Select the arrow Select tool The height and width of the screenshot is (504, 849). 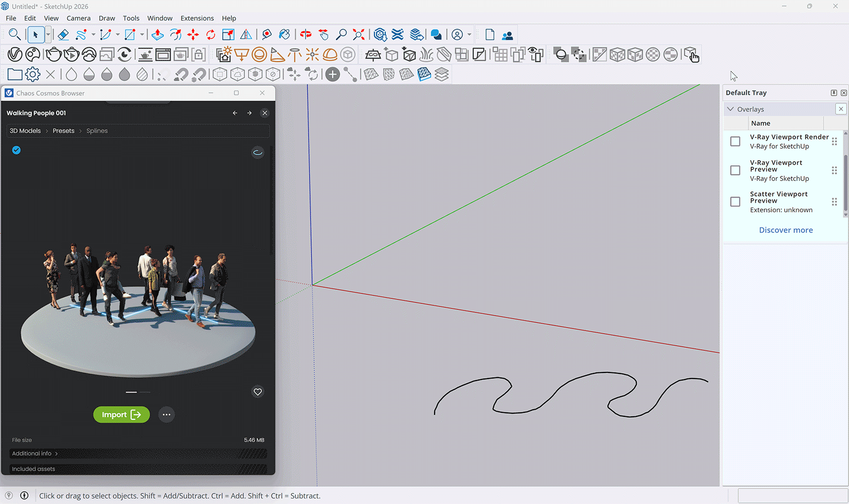[x=35, y=34]
